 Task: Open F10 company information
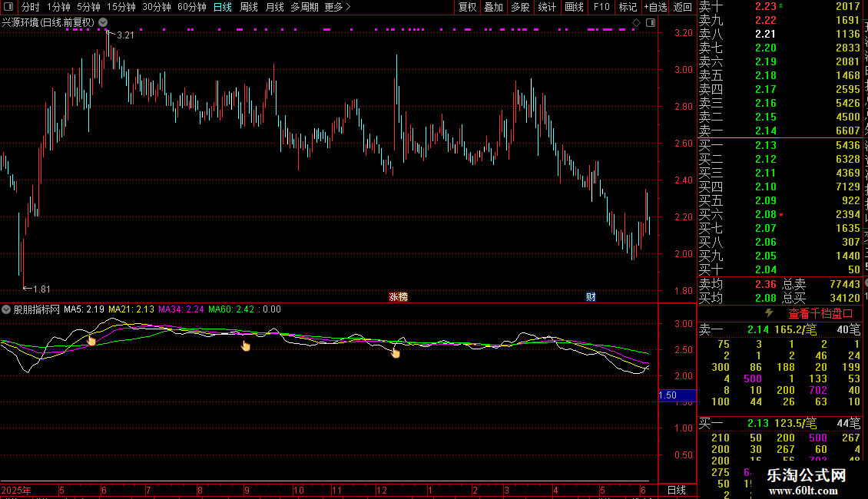pyautogui.click(x=601, y=7)
